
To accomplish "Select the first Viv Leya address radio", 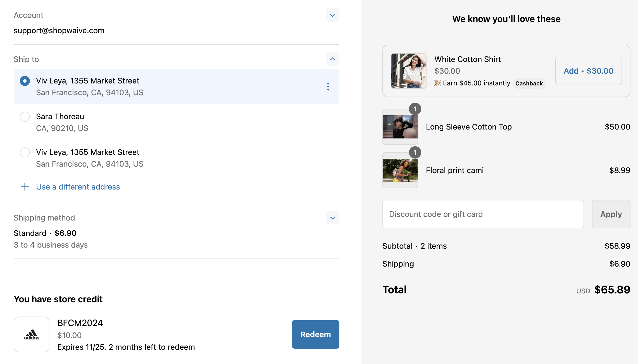I will pyautogui.click(x=25, y=81).
